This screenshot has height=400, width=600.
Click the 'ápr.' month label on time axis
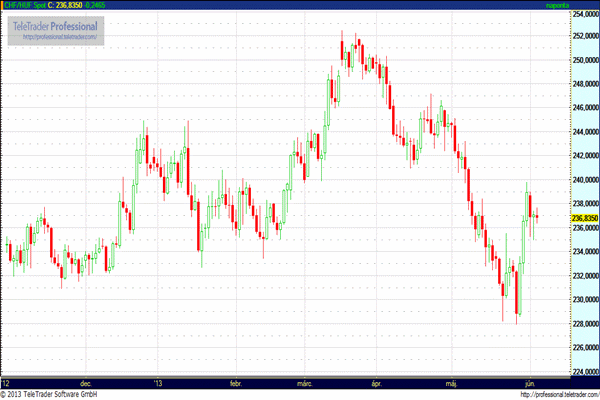point(377,382)
